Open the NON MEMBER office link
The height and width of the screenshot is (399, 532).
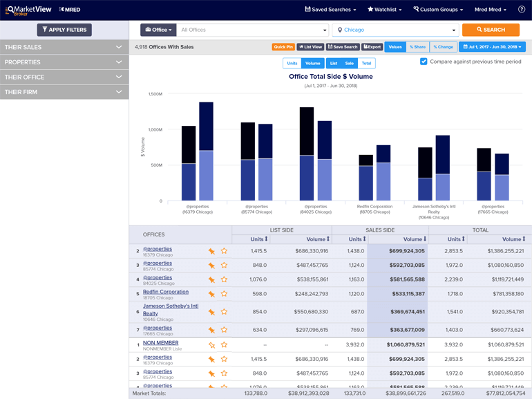(x=160, y=342)
